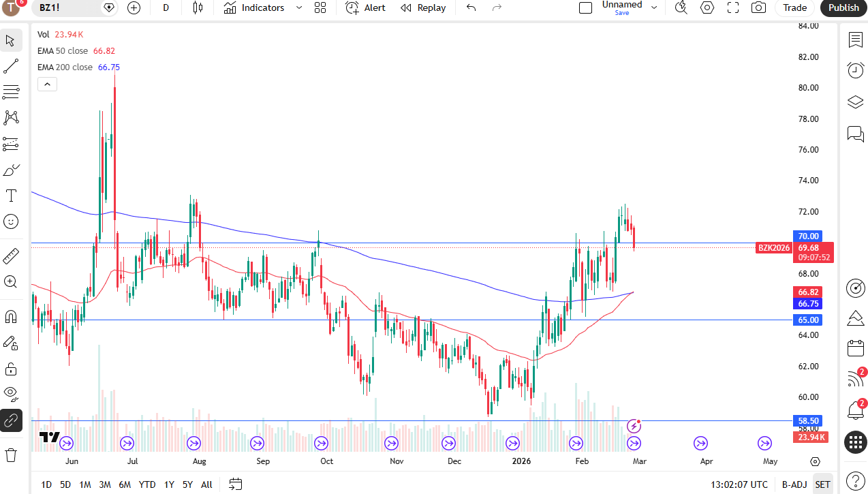Viewport: 868px width, 494px height.
Task: Open the alerts clock panel
Action: 855,70
